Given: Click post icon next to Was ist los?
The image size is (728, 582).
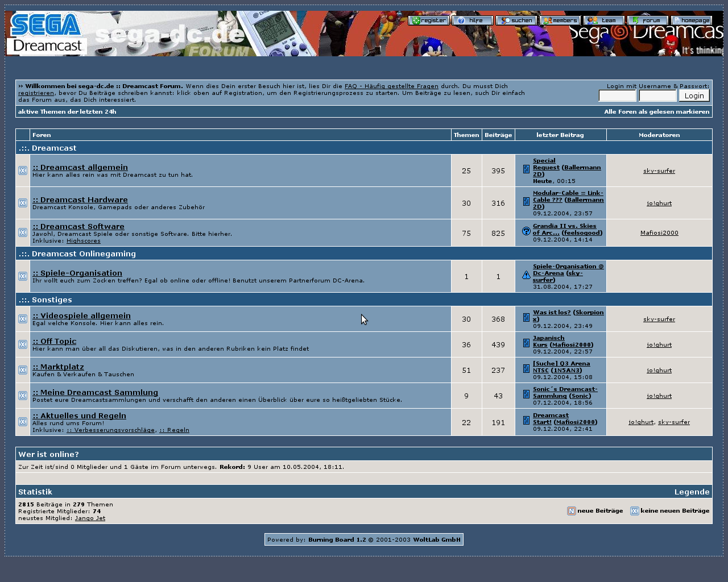Looking at the screenshot, I should pyautogui.click(x=526, y=317).
